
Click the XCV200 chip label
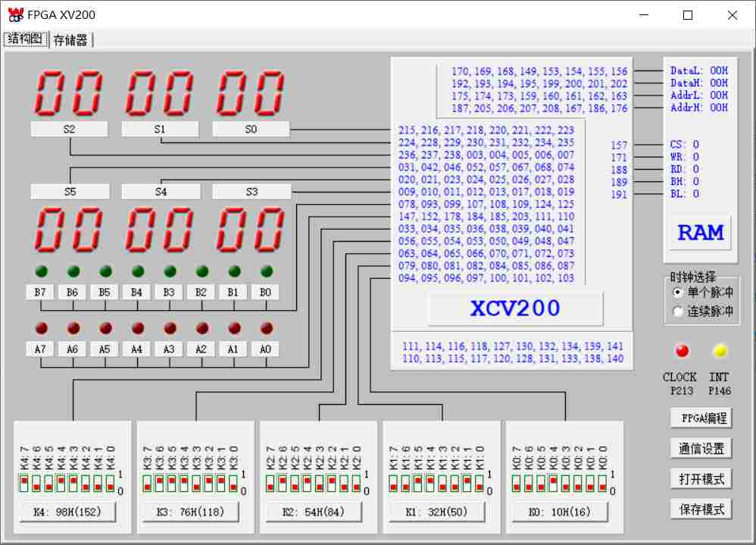point(515,309)
